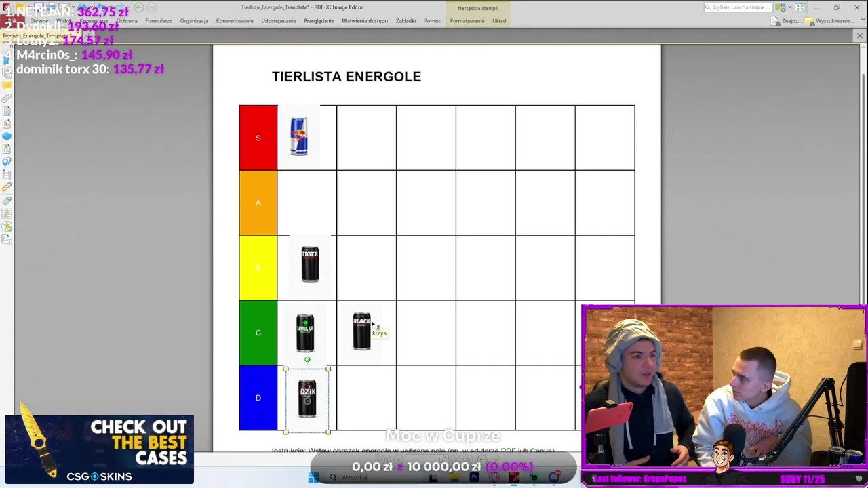Click the Szybkie uruchamianie search field
The width and height of the screenshot is (868, 488).
737,7
